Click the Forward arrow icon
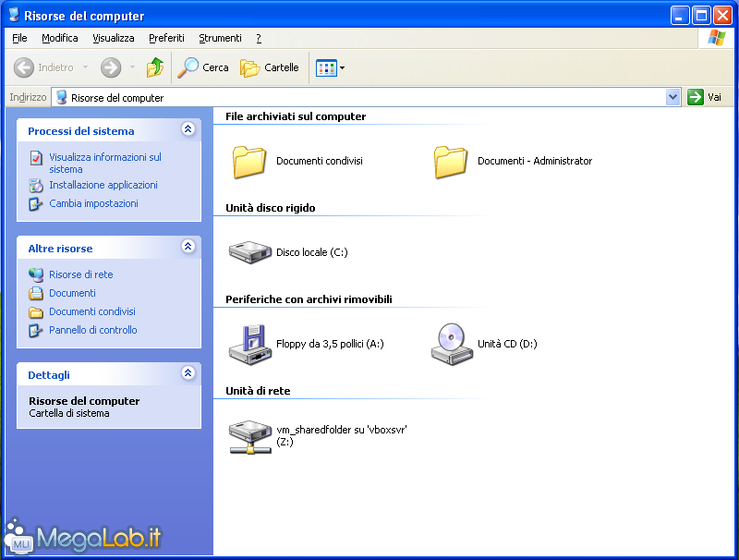Image resolution: width=739 pixels, height=560 pixels. click(x=111, y=67)
